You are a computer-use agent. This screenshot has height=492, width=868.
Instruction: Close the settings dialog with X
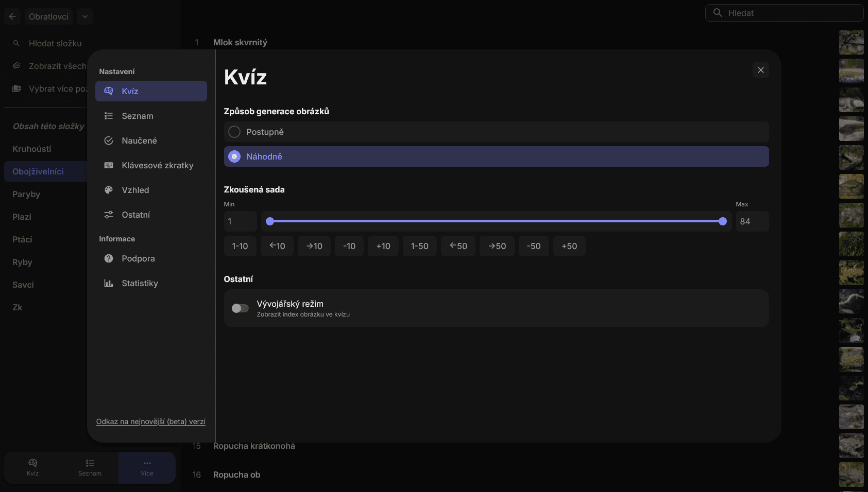coord(761,70)
